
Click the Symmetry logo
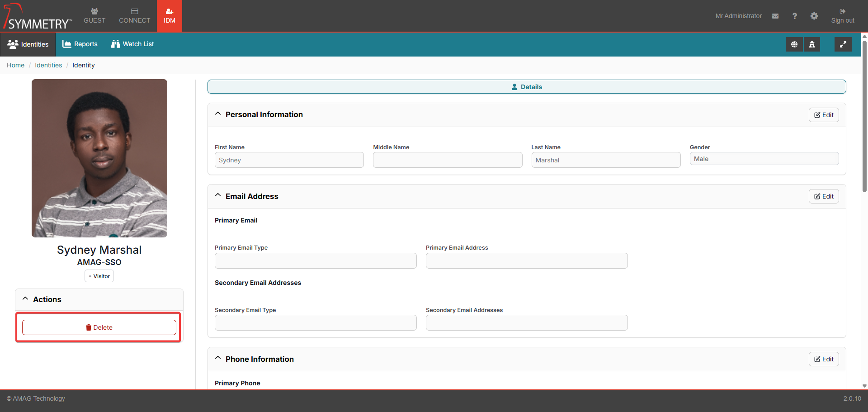(38, 17)
